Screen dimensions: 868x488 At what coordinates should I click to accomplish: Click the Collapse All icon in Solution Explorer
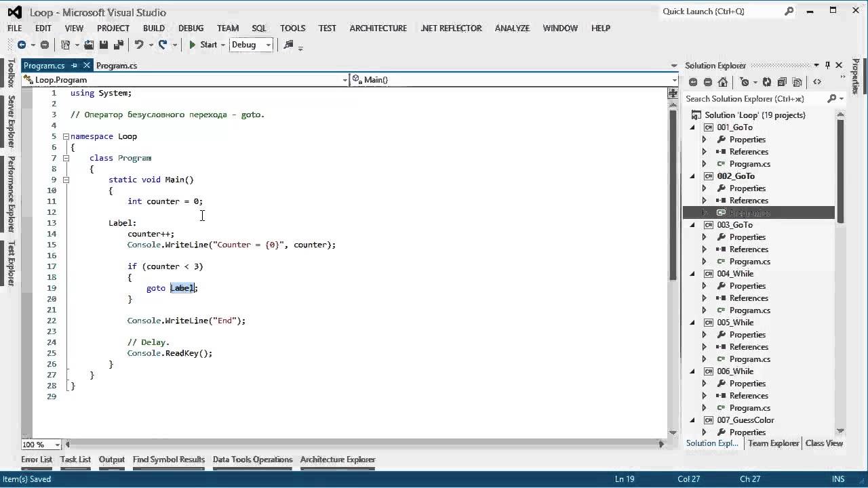[782, 82]
